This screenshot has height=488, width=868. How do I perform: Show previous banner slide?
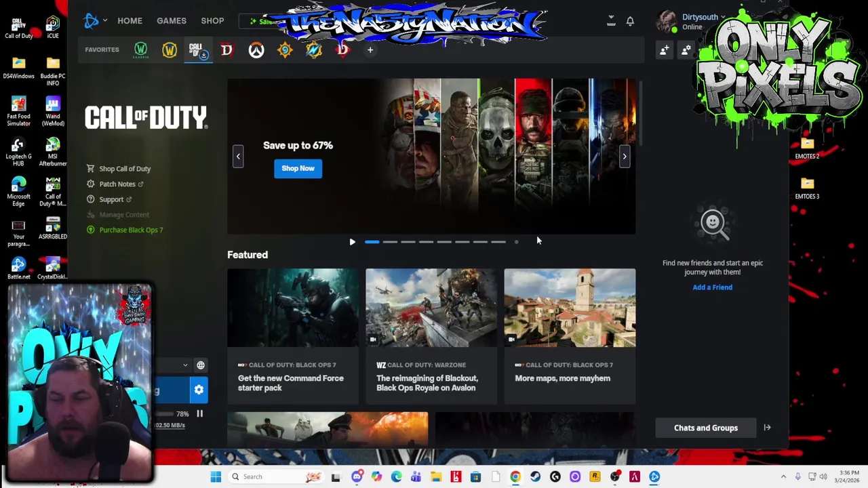[x=238, y=157]
